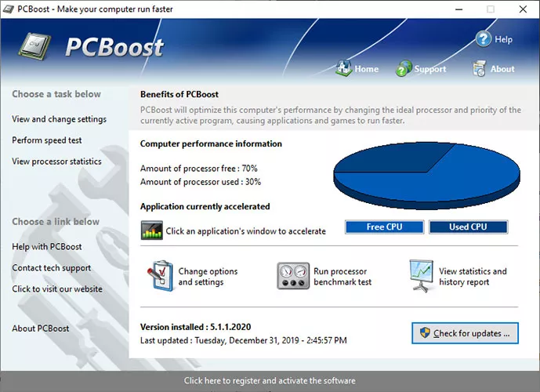Screen dimensions: 540x392
Task: Click the blue Help question mark icon
Action: (483, 39)
